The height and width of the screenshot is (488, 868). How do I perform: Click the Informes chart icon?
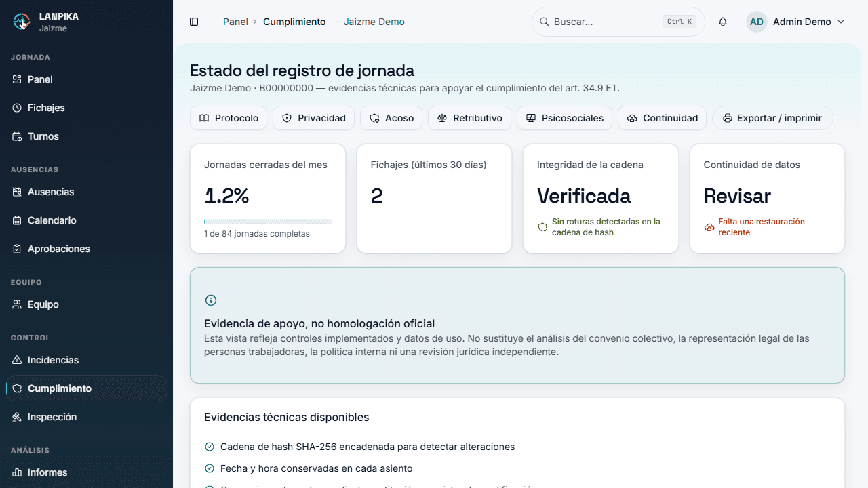pyautogui.click(x=17, y=472)
